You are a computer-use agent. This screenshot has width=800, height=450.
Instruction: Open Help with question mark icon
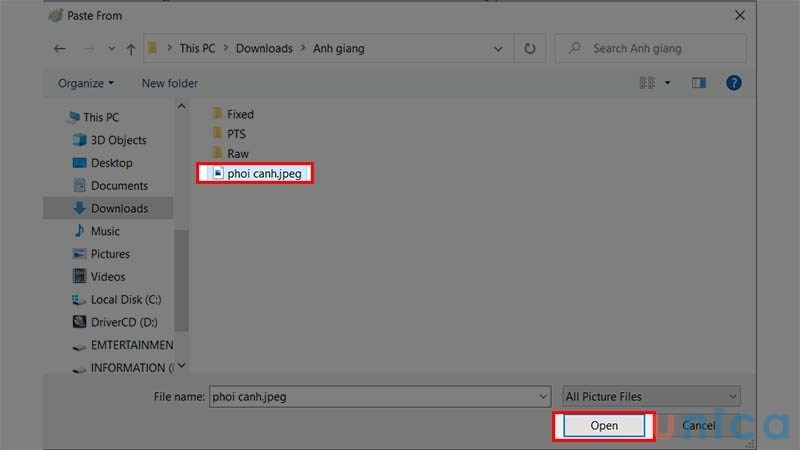pos(733,83)
